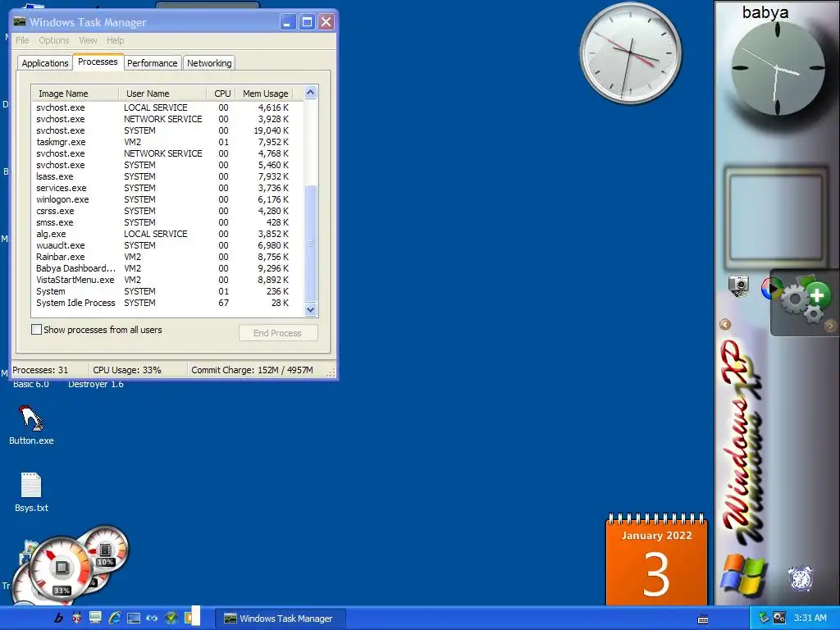Click the camera icon in the Babya sidebar
The height and width of the screenshot is (630, 840).
pos(739,285)
